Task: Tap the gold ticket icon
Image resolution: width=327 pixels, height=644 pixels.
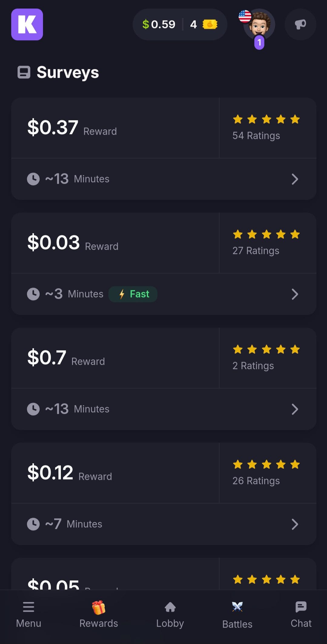Action: pos(210,25)
